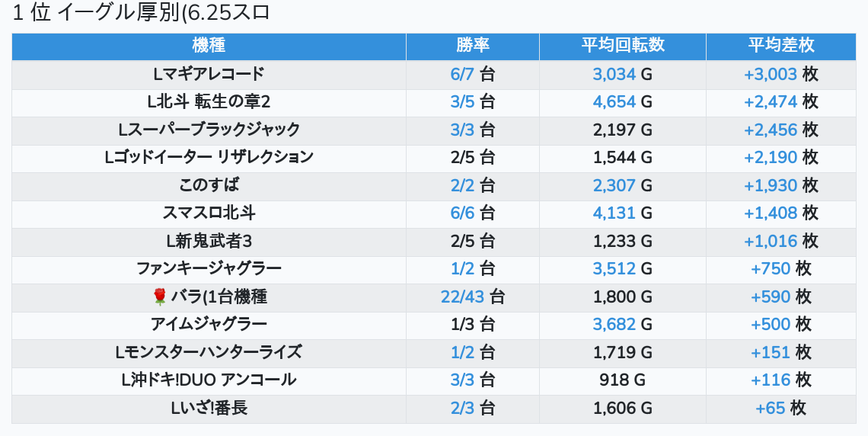
Task: Open the L新鬼武者3 entry
Action: (209, 241)
